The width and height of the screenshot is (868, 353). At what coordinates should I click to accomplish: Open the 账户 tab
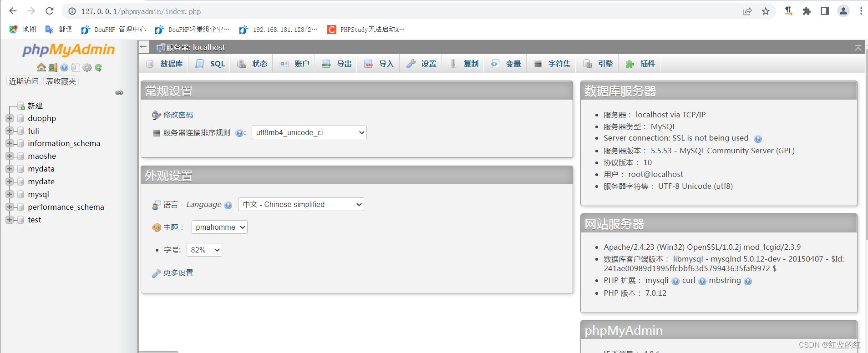(x=294, y=64)
